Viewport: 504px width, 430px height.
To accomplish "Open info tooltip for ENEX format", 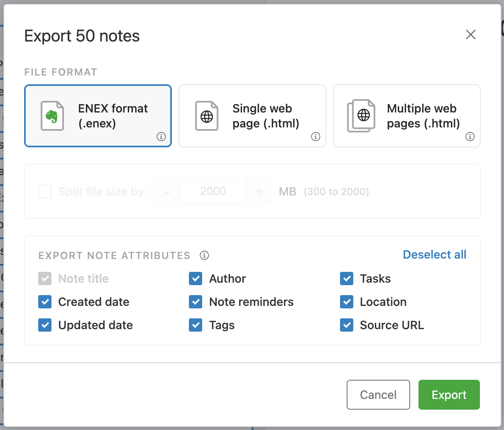I will pos(161,137).
